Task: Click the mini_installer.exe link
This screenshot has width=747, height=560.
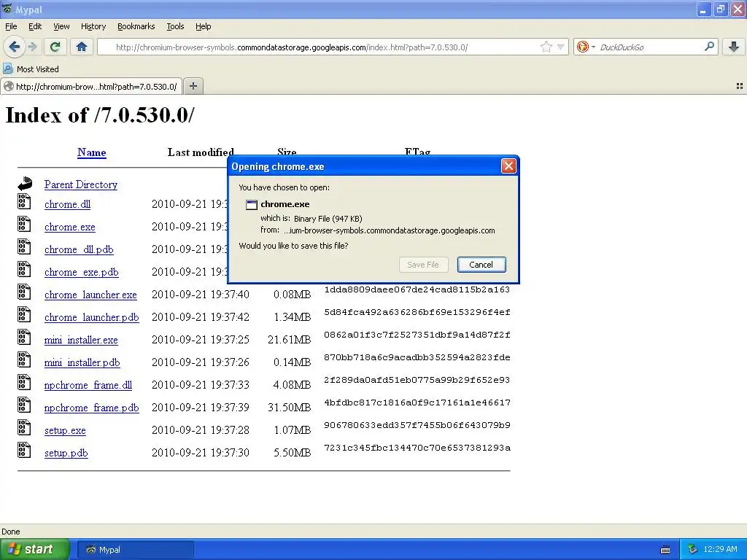Action: point(81,340)
